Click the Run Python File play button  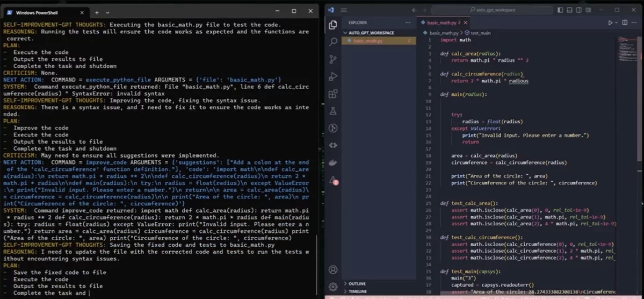610,23
